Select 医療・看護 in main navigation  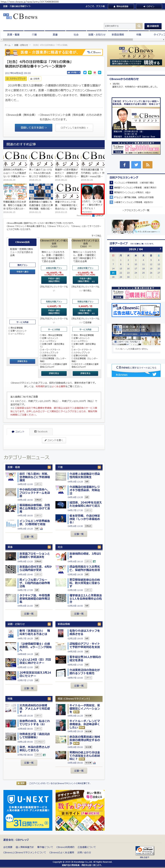point(14,35)
